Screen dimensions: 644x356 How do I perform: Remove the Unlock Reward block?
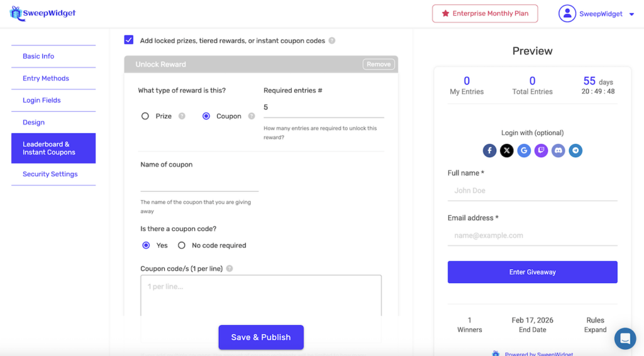(x=379, y=64)
